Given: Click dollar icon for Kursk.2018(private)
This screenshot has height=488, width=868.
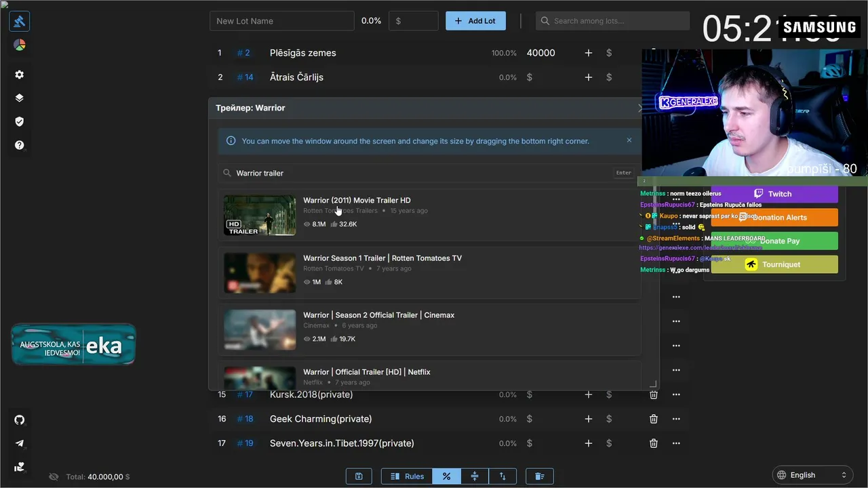Looking at the screenshot, I should tap(609, 394).
